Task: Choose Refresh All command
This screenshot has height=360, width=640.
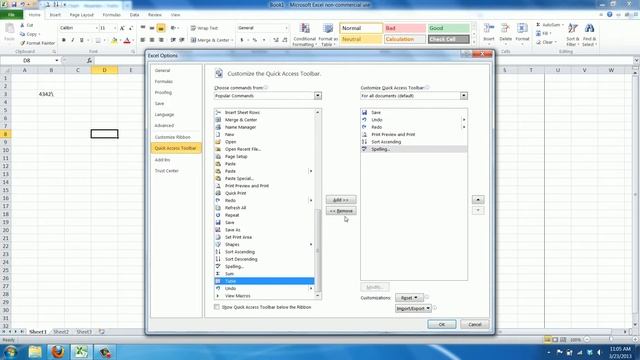Action: coord(264,208)
